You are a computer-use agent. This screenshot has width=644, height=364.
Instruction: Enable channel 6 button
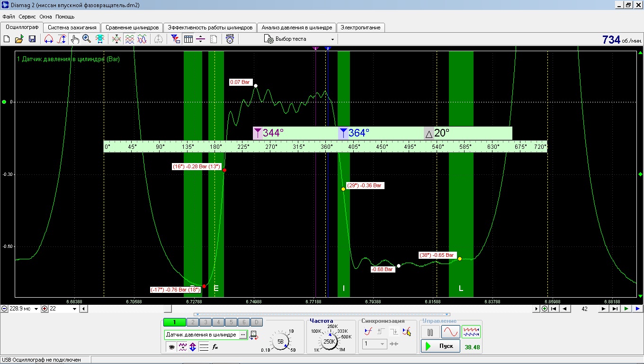[243, 322]
